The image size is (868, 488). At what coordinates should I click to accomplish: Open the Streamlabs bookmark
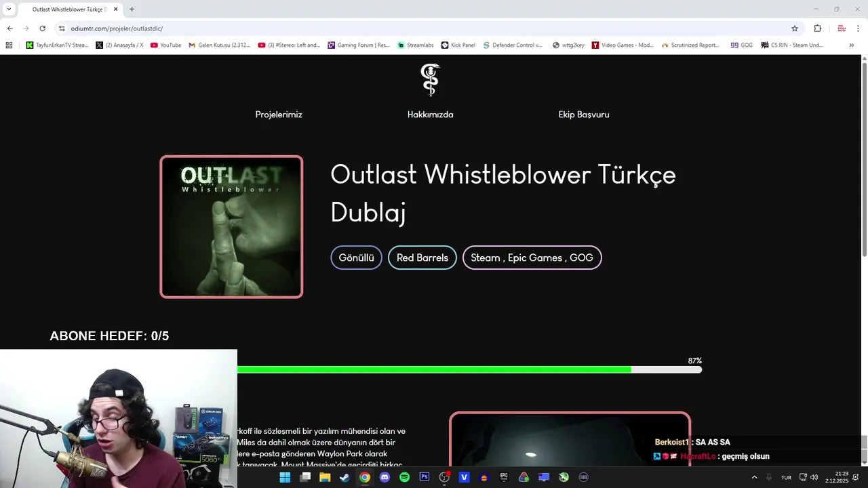[x=415, y=45]
